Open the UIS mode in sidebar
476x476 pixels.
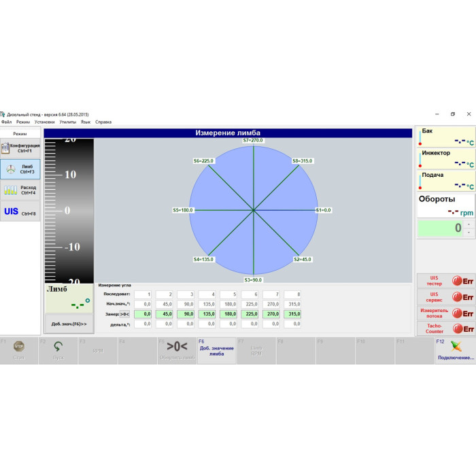tap(20, 212)
